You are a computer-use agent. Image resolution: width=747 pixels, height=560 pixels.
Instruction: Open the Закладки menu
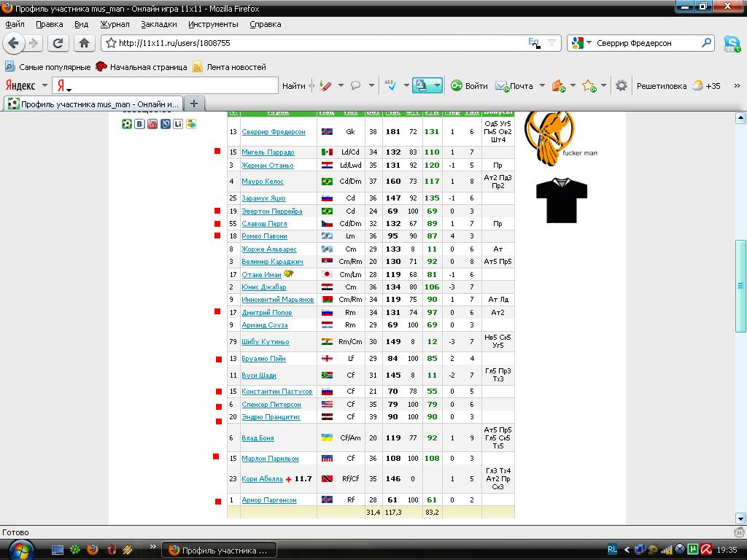[x=158, y=24]
